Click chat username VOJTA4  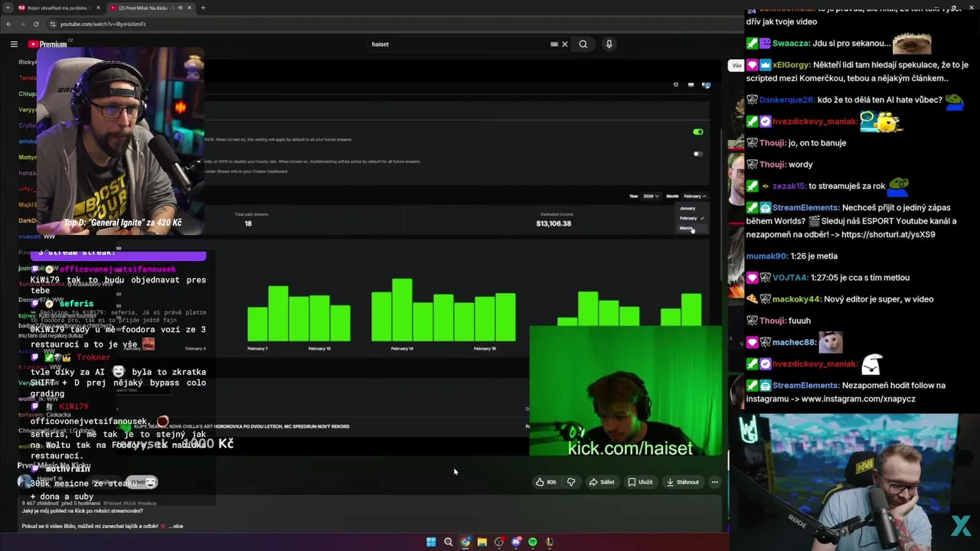[x=790, y=278]
